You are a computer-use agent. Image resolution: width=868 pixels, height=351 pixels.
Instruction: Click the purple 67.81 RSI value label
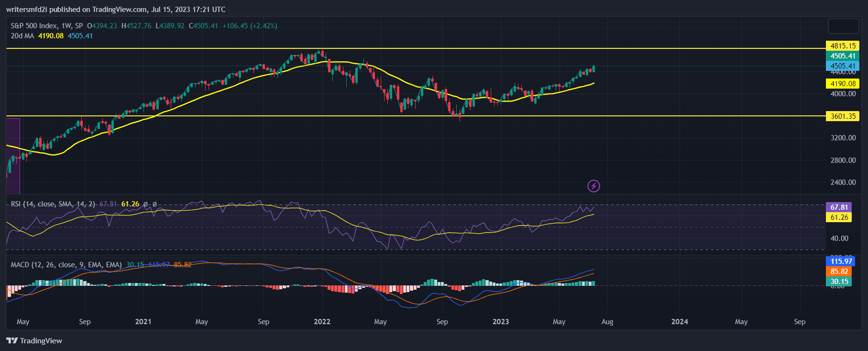coord(839,207)
